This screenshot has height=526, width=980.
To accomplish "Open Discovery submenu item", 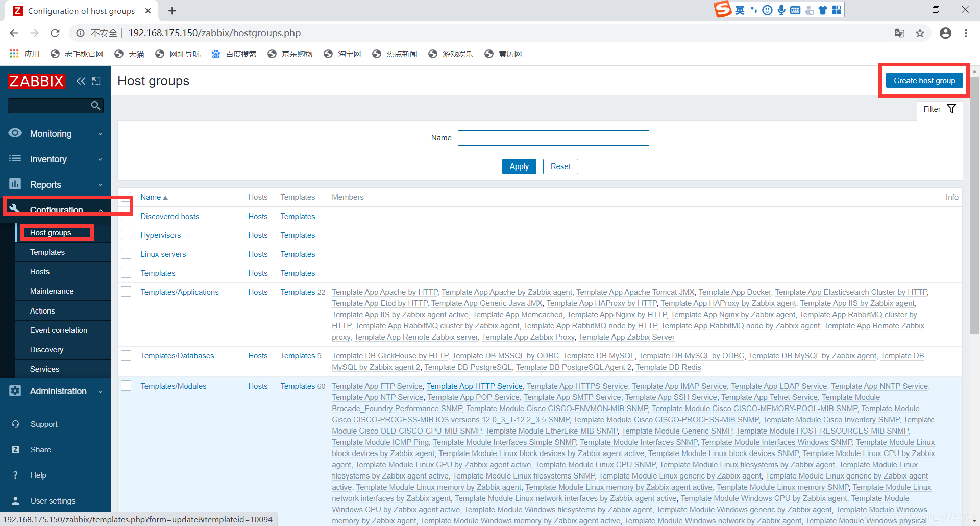I will coord(47,350).
